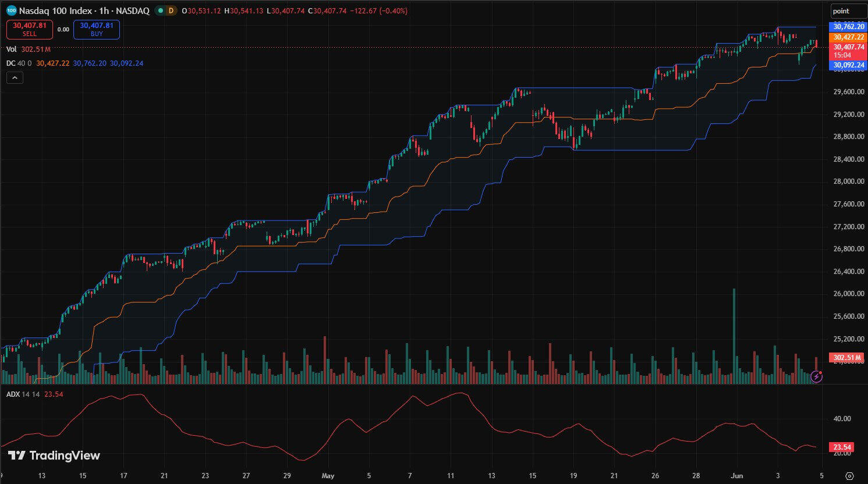Open the point price scale dropdown
The image size is (868, 484).
click(x=848, y=11)
